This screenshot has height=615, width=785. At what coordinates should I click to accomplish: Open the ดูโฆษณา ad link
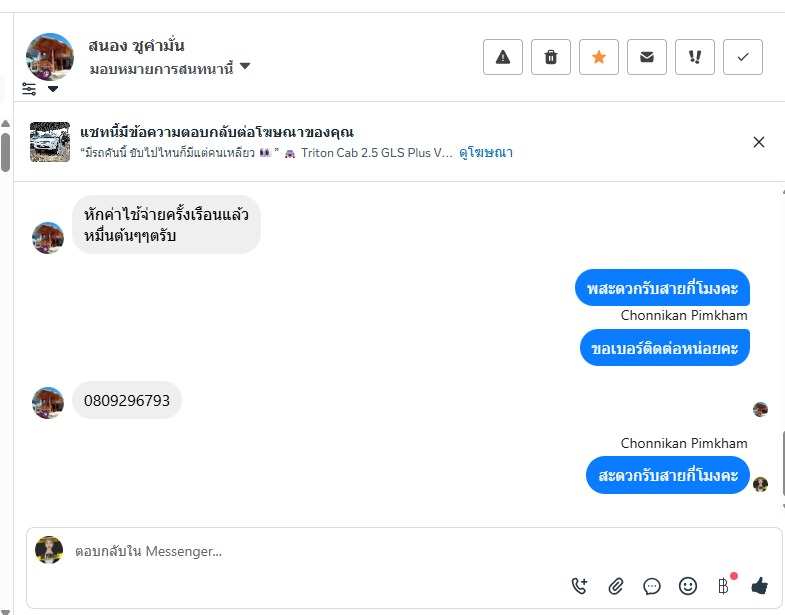click(486, 153)
